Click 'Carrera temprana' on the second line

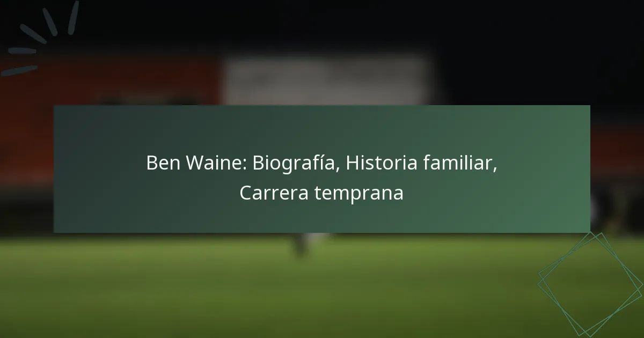pyautogui.click(x=321, y=193)
